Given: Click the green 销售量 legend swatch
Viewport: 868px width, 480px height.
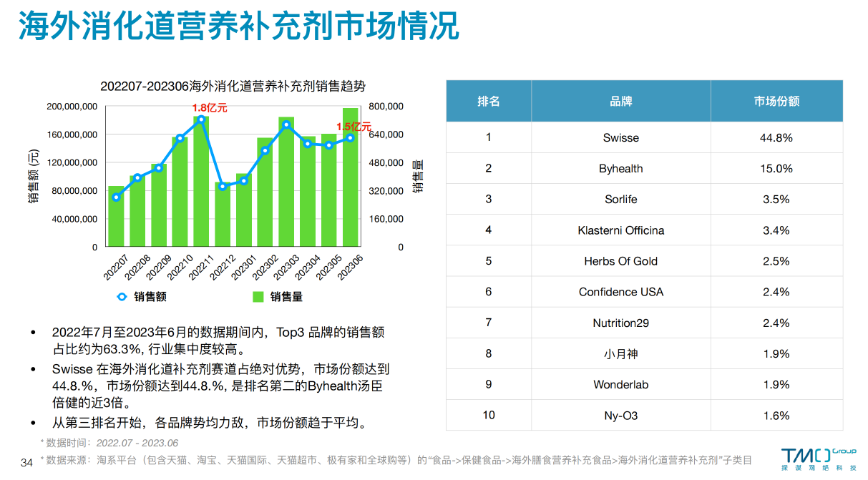Looking at the screenshot, I should 258,297.
